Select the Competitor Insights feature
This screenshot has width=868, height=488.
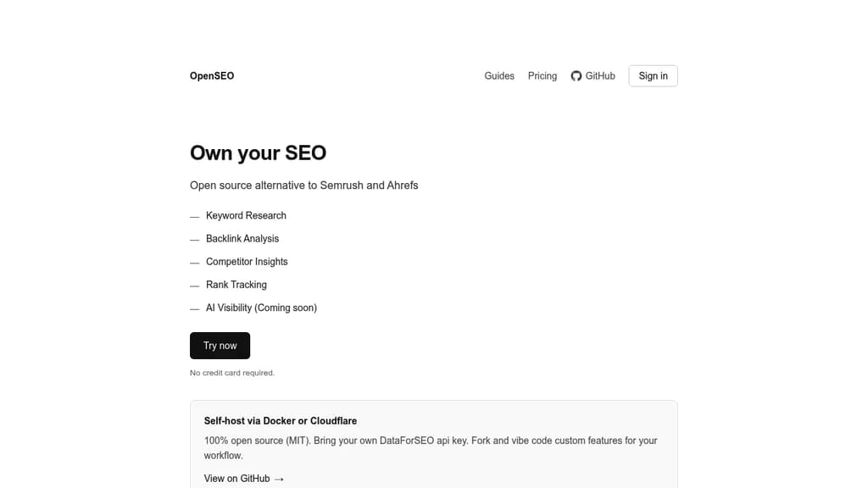coord(247,262)
